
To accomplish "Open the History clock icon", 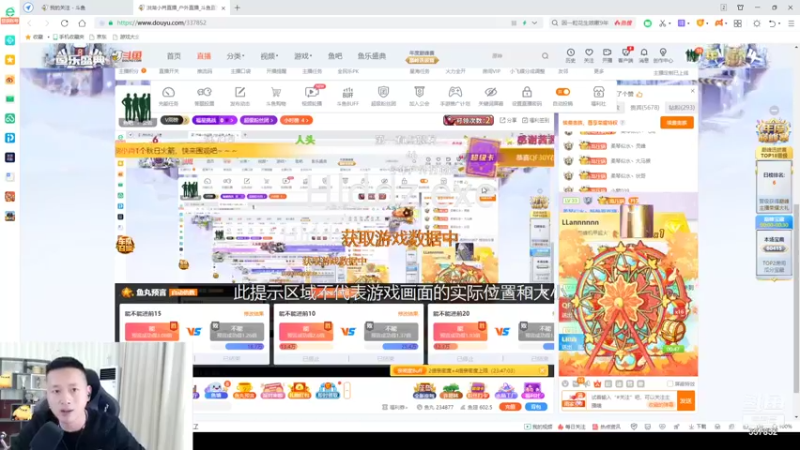I will (x=570, y=55).
